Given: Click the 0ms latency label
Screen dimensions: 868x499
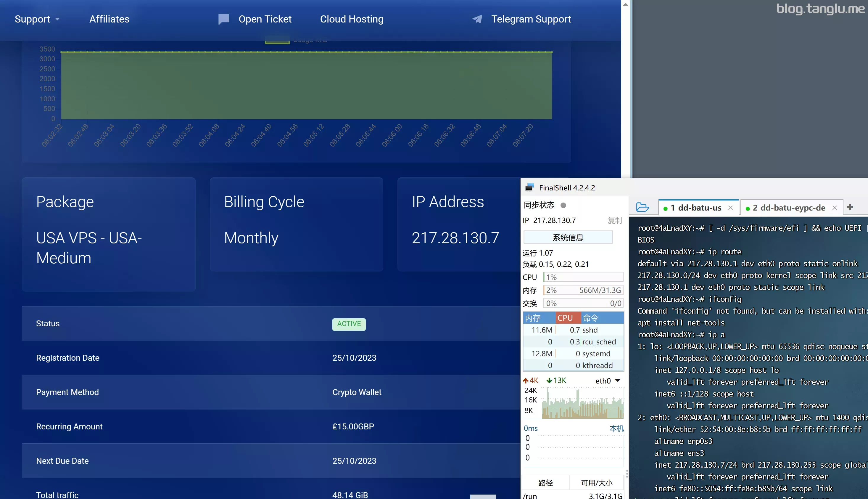Looking at the screenshot, I should (x=530, y=429).
